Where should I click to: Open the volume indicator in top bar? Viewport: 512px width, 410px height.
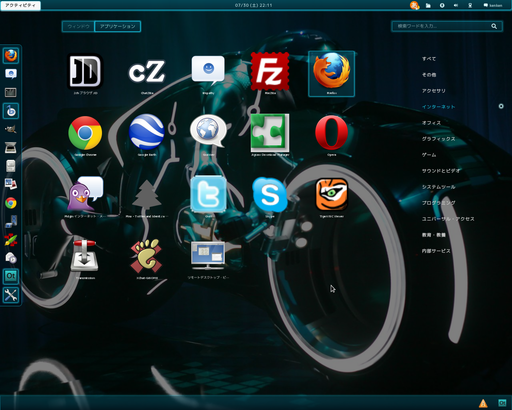click(x=456, y=5)
